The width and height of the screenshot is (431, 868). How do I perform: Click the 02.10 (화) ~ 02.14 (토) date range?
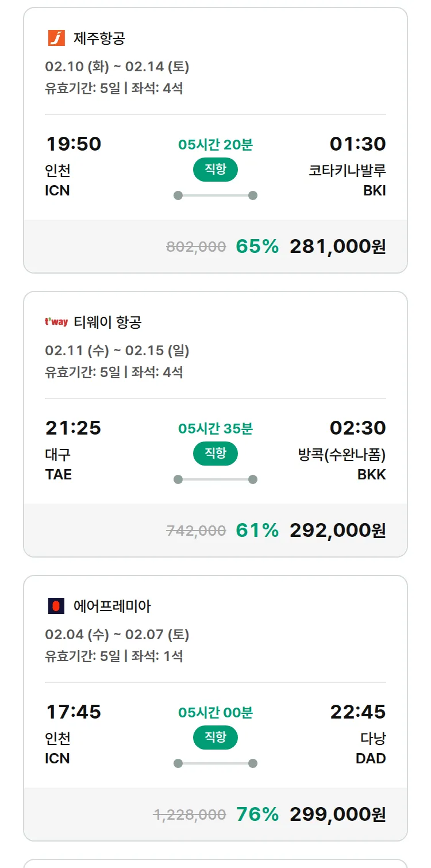point(117,67)
